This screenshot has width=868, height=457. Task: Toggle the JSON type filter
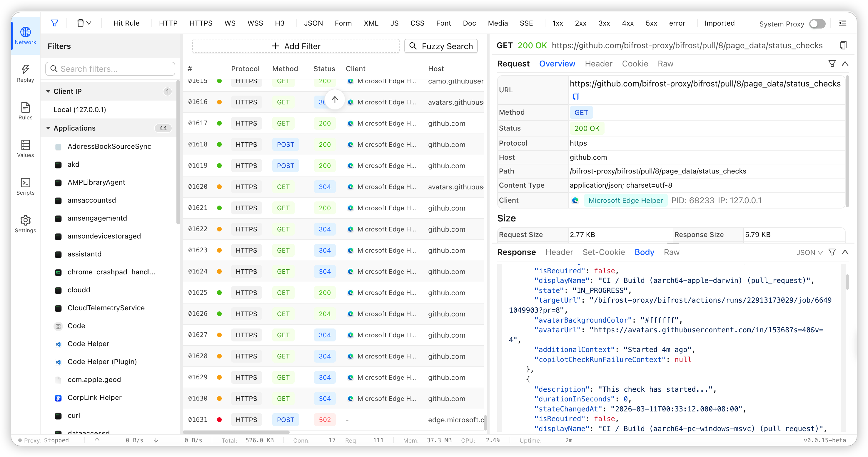(313, 23)
